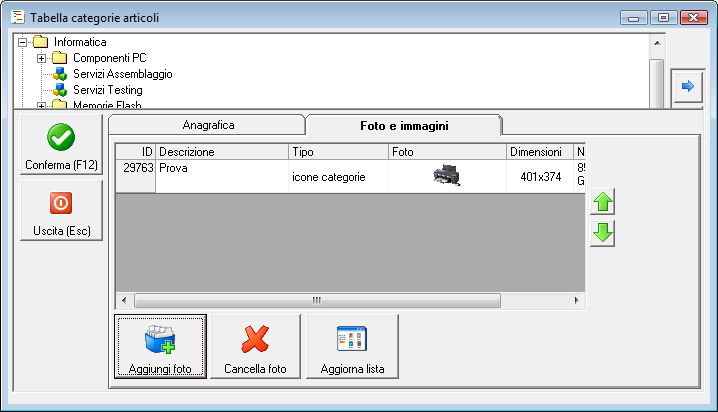Collapse the Informatica tree node

click(22, 43)
